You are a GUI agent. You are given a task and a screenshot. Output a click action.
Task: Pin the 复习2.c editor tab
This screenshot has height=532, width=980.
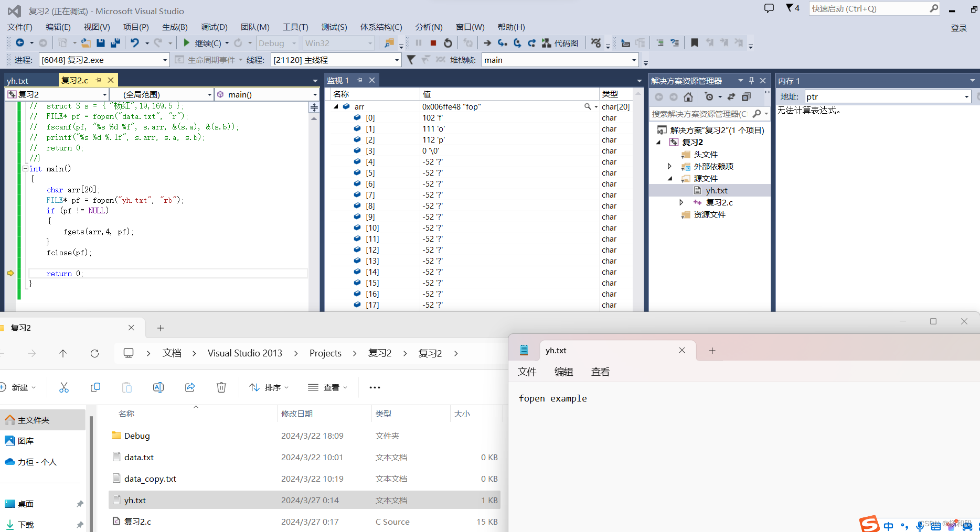pyautogui.click(x=98, y=80)
